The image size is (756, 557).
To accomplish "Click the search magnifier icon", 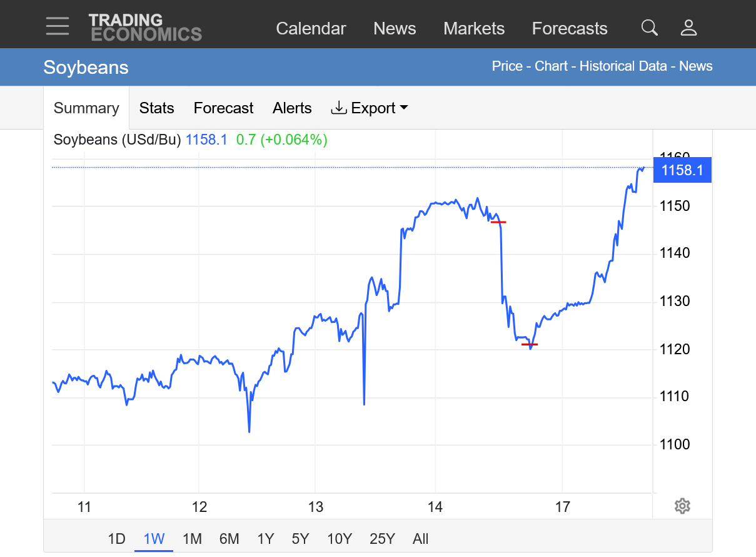I will (x=650, y=28).
